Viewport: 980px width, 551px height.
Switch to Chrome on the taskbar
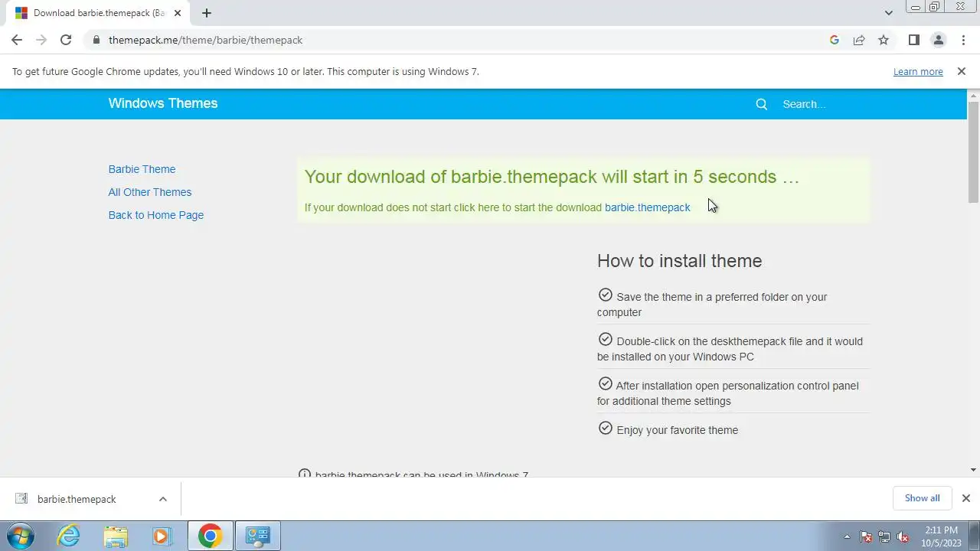pos(210,536)
